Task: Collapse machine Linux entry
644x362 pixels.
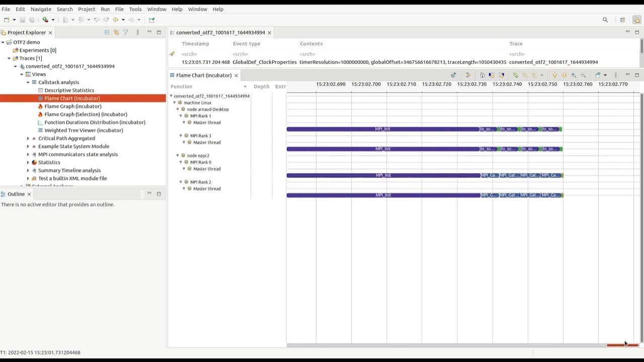Action: (x=175, y=103)
